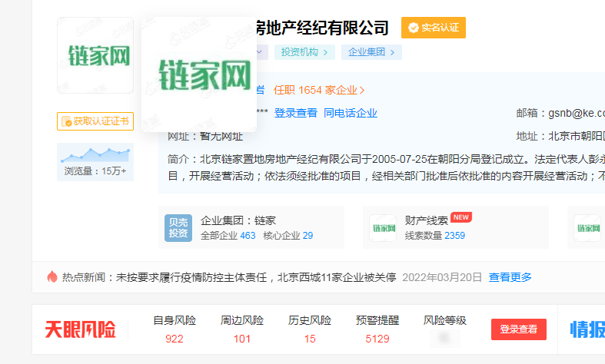Open 企业集团：链家 card title
Viewport: 605px width, 364px height.
pos(238,220)
